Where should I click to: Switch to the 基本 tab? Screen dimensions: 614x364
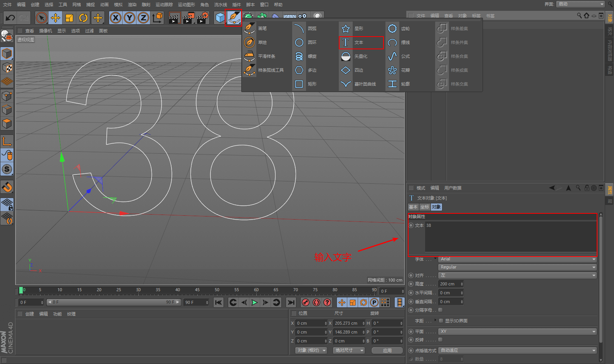413,207
